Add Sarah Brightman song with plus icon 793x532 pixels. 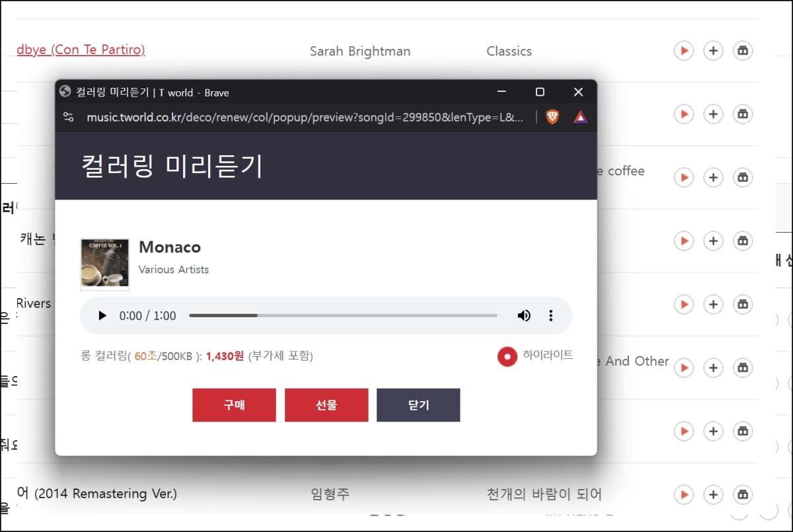713,50
